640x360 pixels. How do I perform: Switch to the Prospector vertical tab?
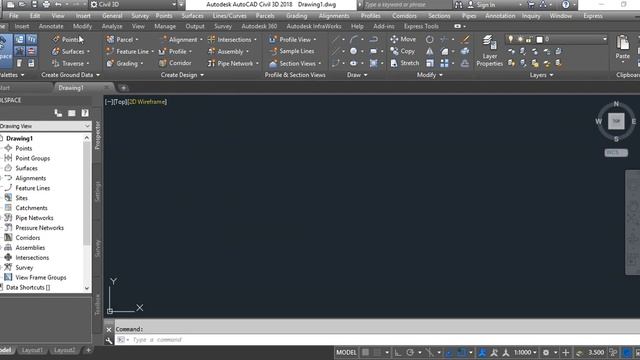point(98,136)
